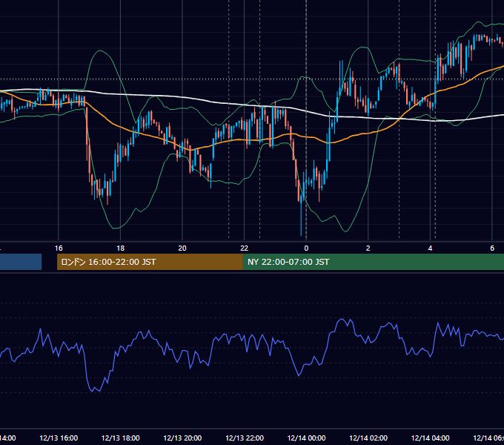Image resolution: width=504 pixels, height=445 pixels.
Task: Select the 6 hour axis label
Action: pos(492,248)
